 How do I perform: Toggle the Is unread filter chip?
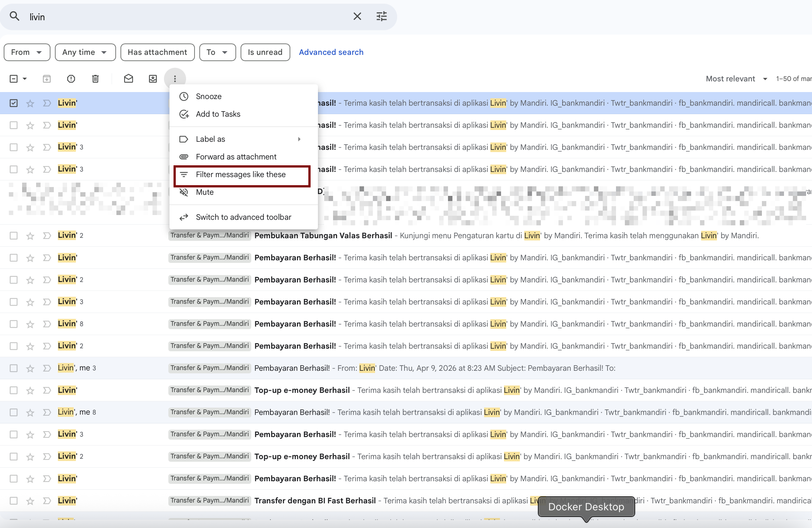[x=265, y=52]
